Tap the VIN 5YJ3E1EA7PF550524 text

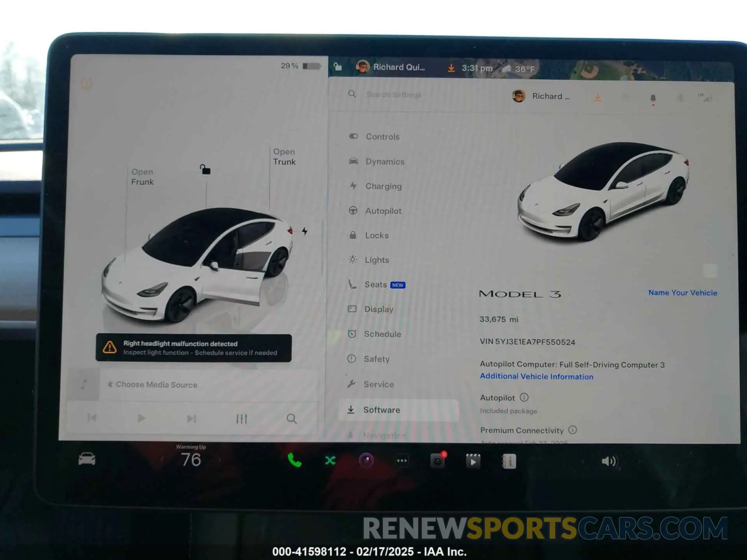527,342
